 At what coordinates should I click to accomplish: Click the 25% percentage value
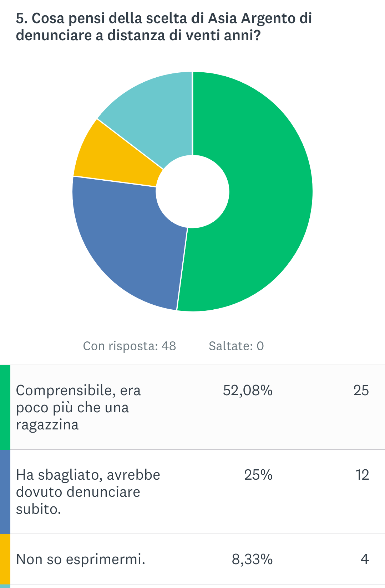[258, 475]
